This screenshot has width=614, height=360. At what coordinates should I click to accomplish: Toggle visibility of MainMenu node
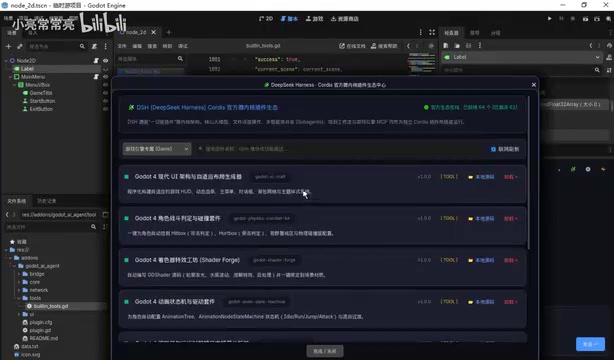(x=105, y=77)
